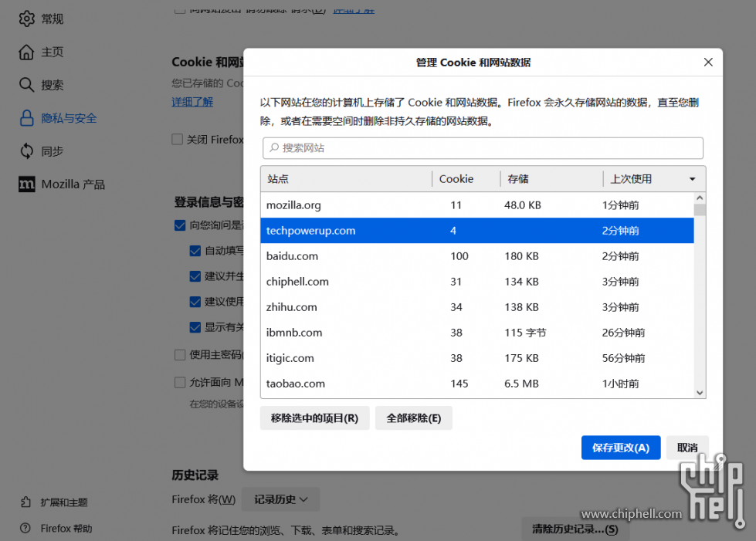Click the 6.5 MB storage value
The width and height of the screenshot is (756, 541).
[521, 384]
